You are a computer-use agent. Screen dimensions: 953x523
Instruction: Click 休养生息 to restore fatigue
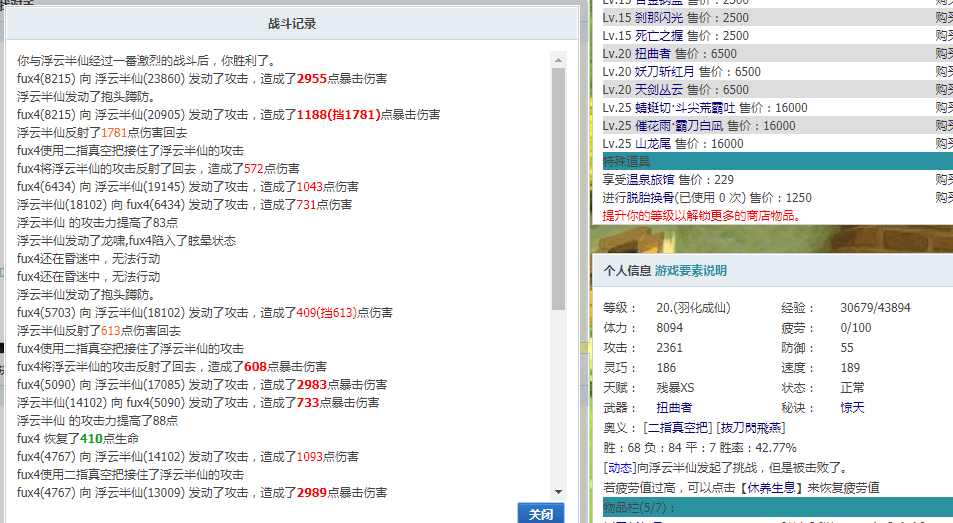coord(771,488)
